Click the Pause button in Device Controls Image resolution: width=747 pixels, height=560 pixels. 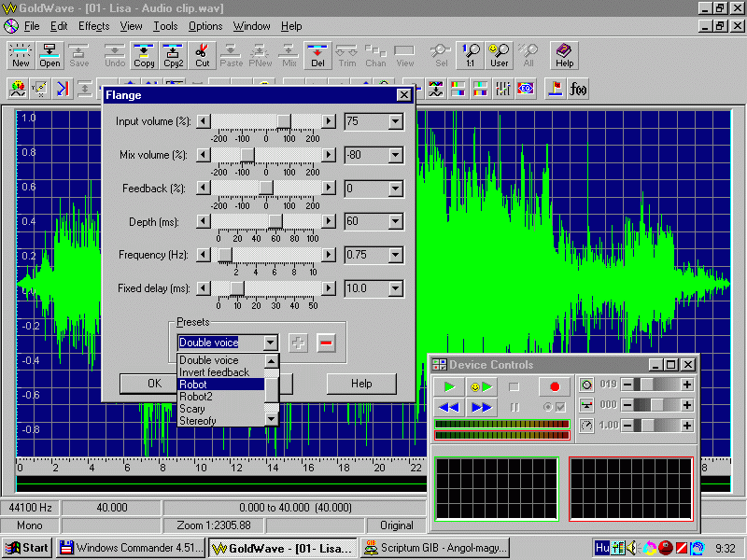[514, 408]
